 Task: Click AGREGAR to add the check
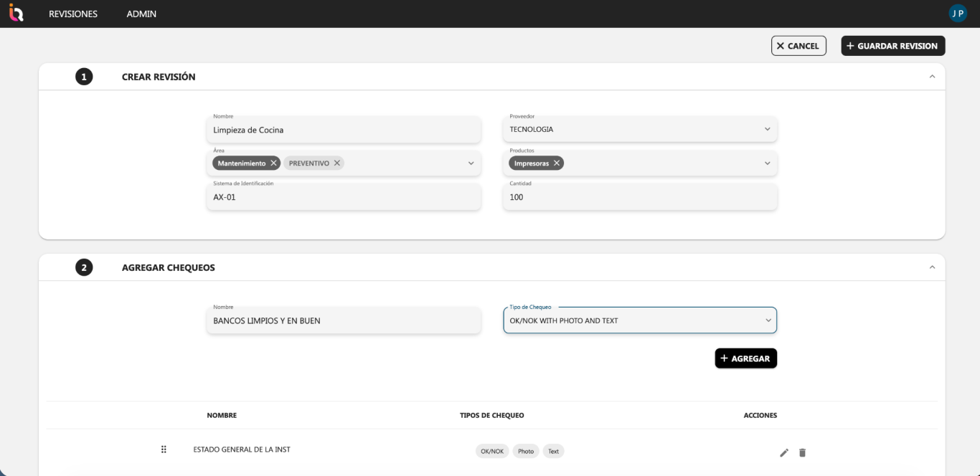click(745, 358)
